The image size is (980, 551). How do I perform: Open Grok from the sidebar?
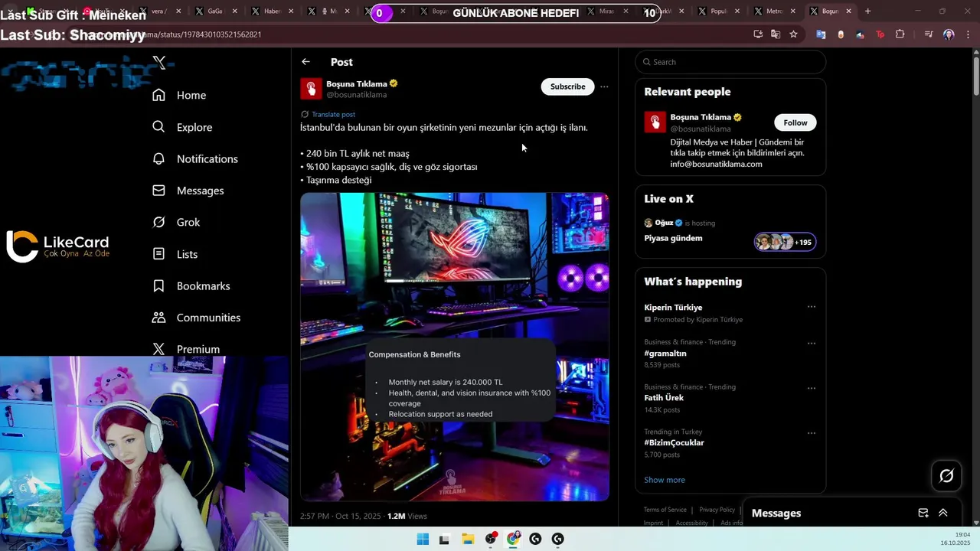click(x=176, y=222)
